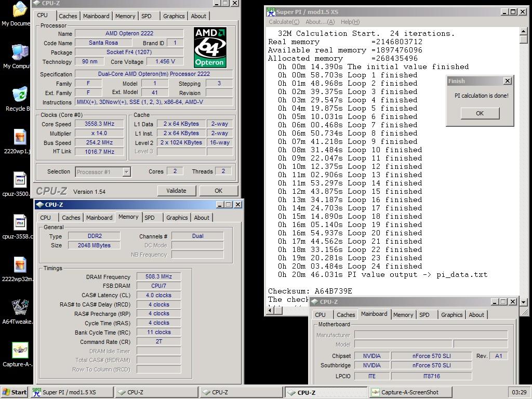Click the DRAM Frequency value 508.3 MHz
The width and height of the screenshot is (532, 399).
[x=159, y=276]
